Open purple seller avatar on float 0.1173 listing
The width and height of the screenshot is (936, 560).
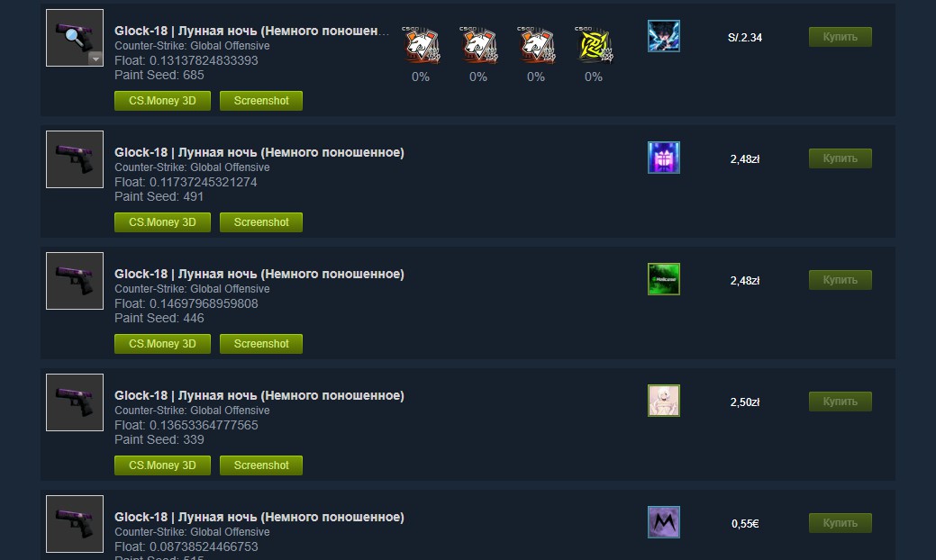(664, 158)
